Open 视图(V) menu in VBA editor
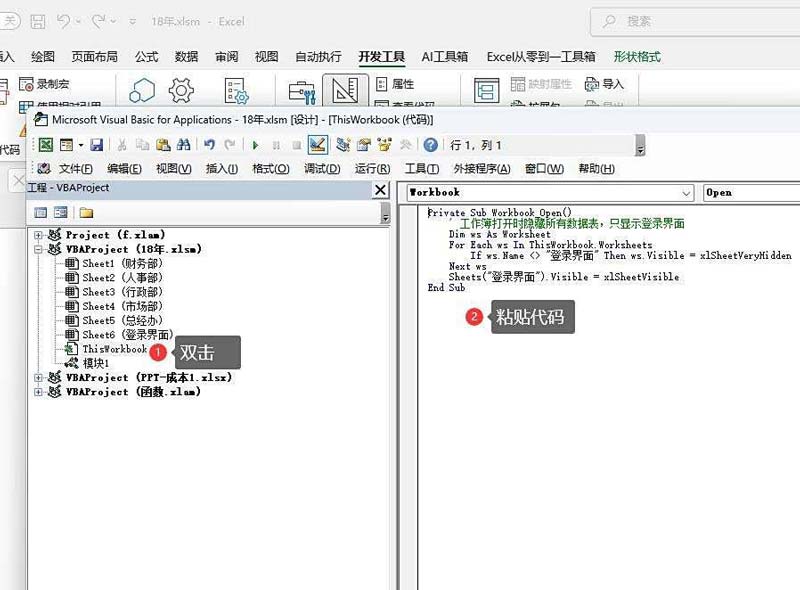Screen dimensions: 800x590 point(173,168)
